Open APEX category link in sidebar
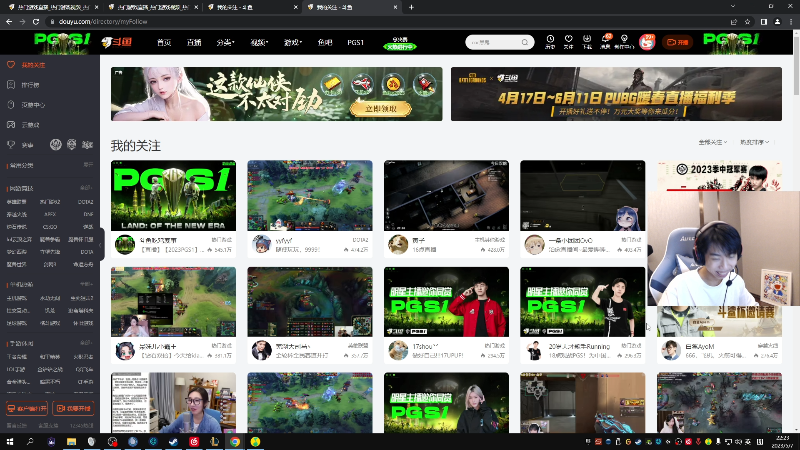 pos(50,214)
